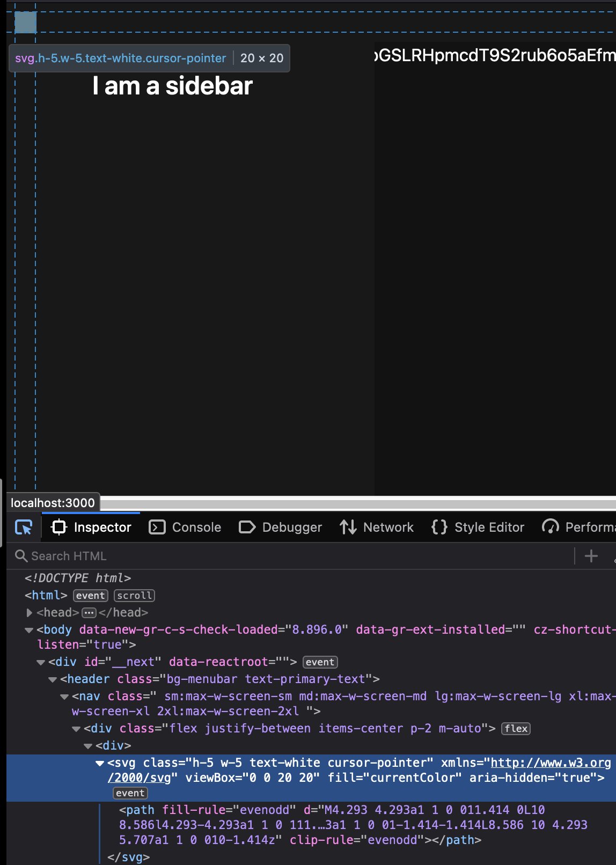Toggle the flex badge overlay
The image size is (616, 865).
point(516,729)
